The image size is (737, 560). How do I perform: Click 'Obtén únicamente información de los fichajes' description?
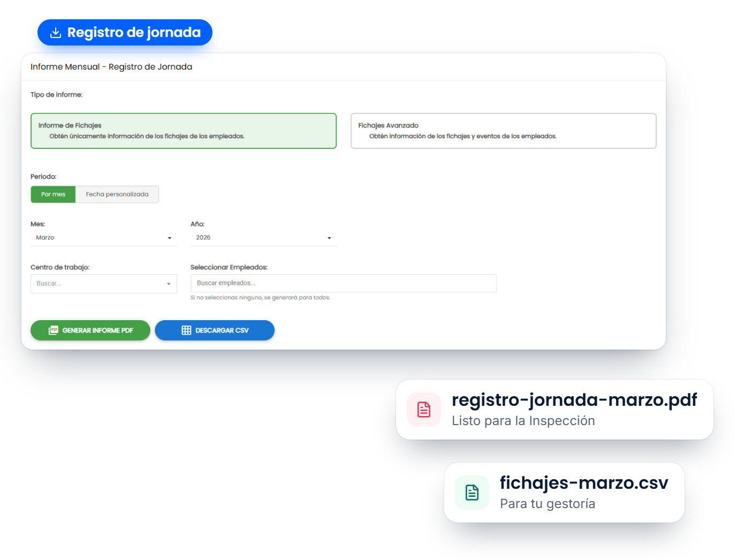tap(147, 137)
